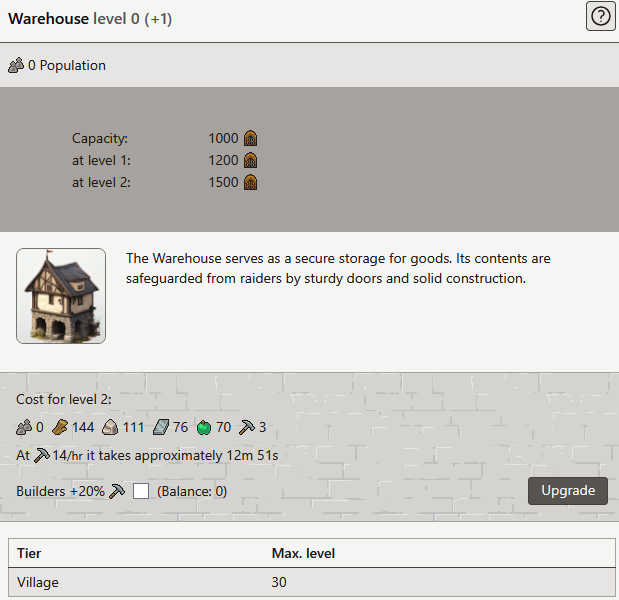
Task: Click the Max. level column header
Action: (303, 553)
